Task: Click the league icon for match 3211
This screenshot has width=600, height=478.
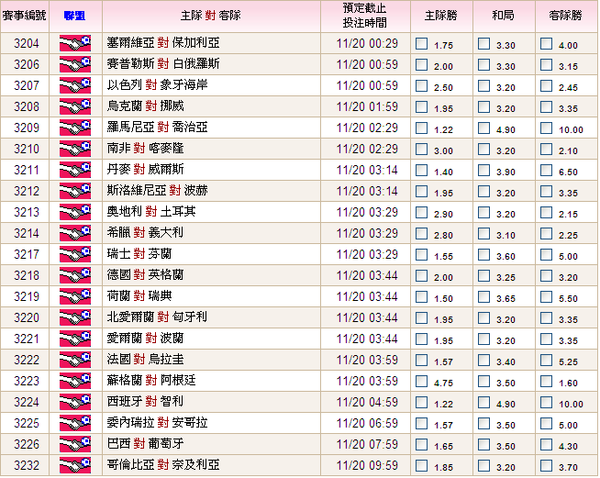Action: coord(75,170)
